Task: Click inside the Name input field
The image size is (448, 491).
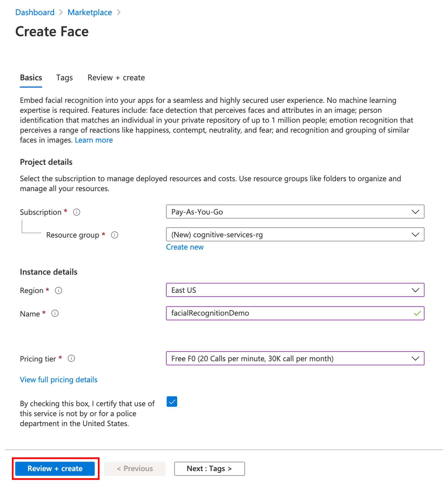Action: 268,314
